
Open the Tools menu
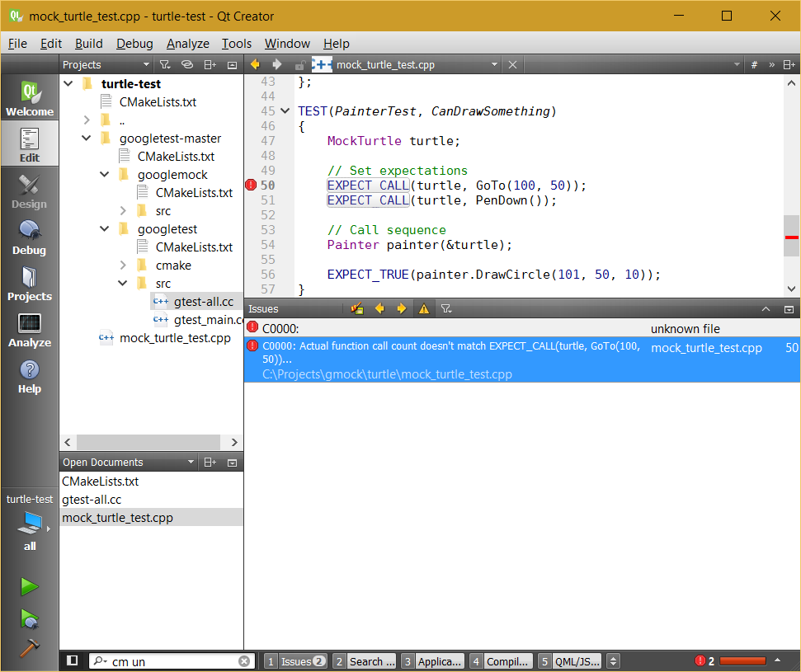click(x=237, y=44)
